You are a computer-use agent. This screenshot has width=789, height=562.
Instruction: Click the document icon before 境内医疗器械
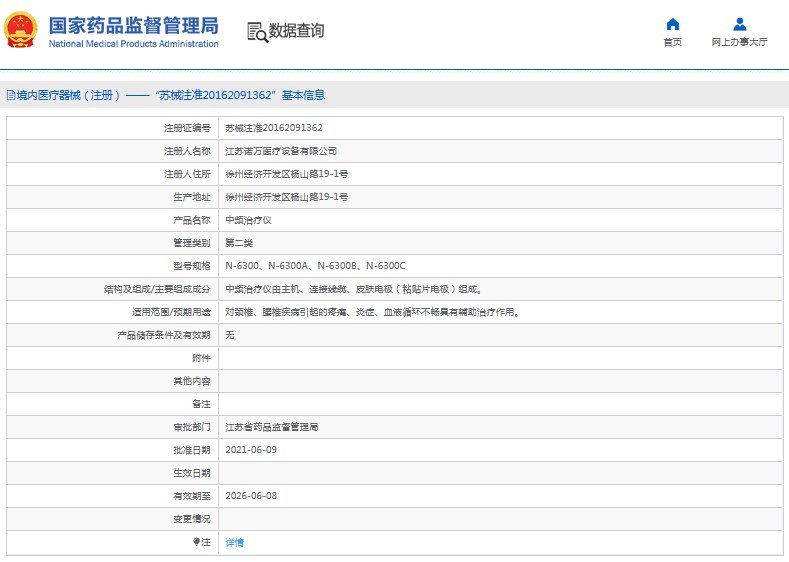[x=11, y=95]
